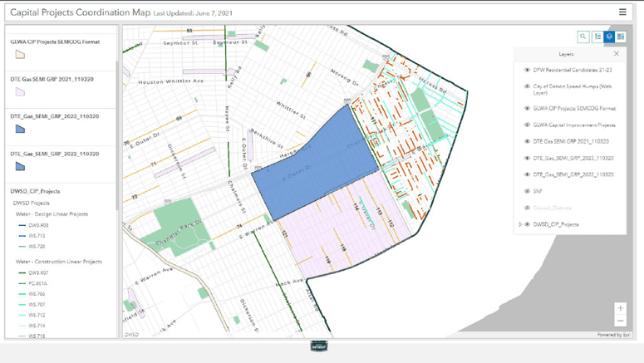Open the map search tool
Viewport: 644px width, 363px height.
(583, 37)
